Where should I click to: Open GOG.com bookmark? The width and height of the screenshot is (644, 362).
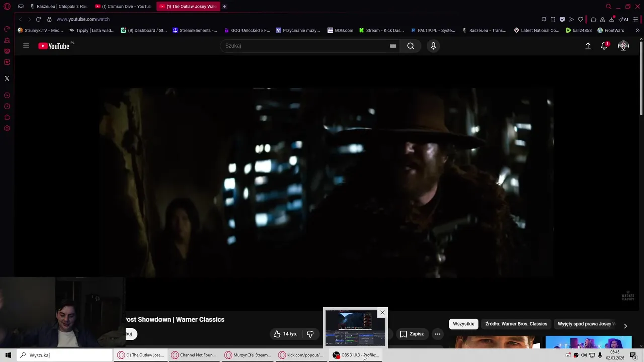pos(340,30)
